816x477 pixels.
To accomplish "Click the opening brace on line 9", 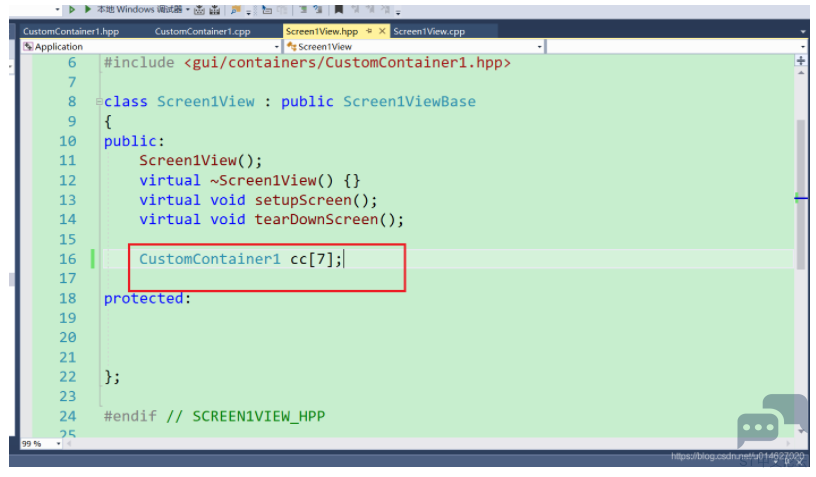I will click(108, 121).
